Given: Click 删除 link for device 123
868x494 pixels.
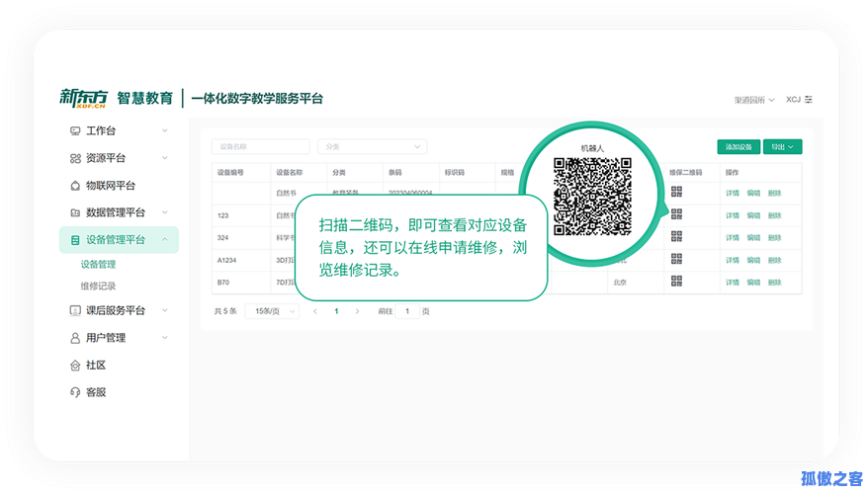Looking at the screenshot, I should pos(774,215).
